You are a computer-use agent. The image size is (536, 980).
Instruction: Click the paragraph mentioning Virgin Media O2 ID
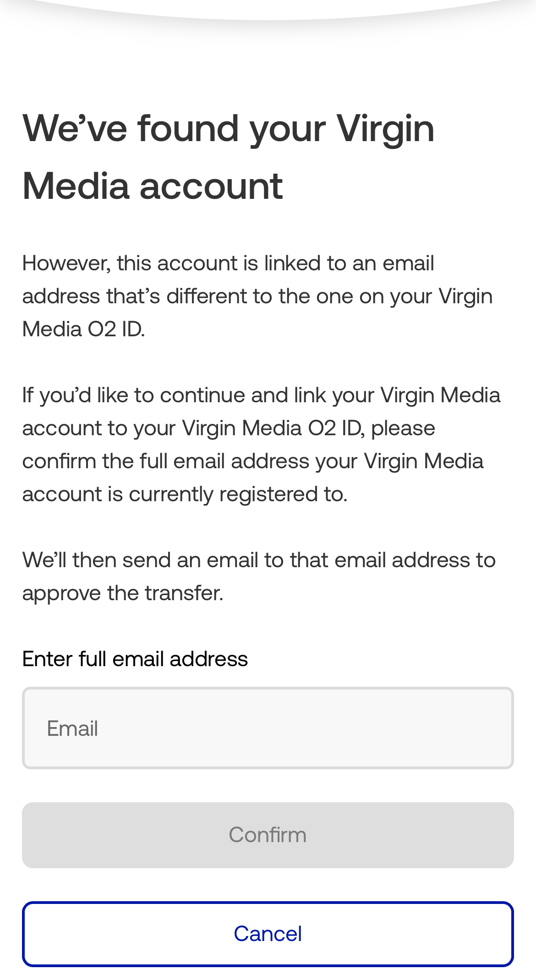click(x=257, y=296)
